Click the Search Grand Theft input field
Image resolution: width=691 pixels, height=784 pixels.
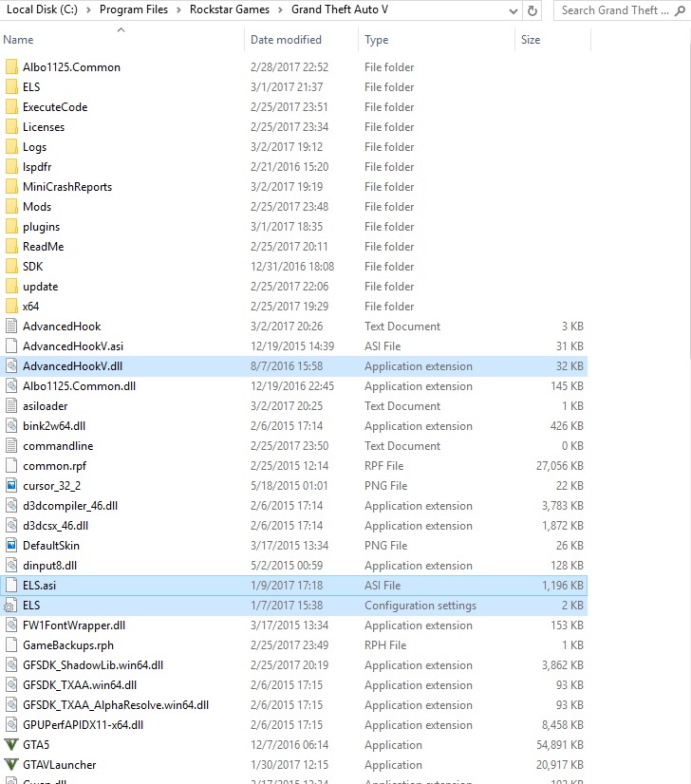tap(614, 10)
